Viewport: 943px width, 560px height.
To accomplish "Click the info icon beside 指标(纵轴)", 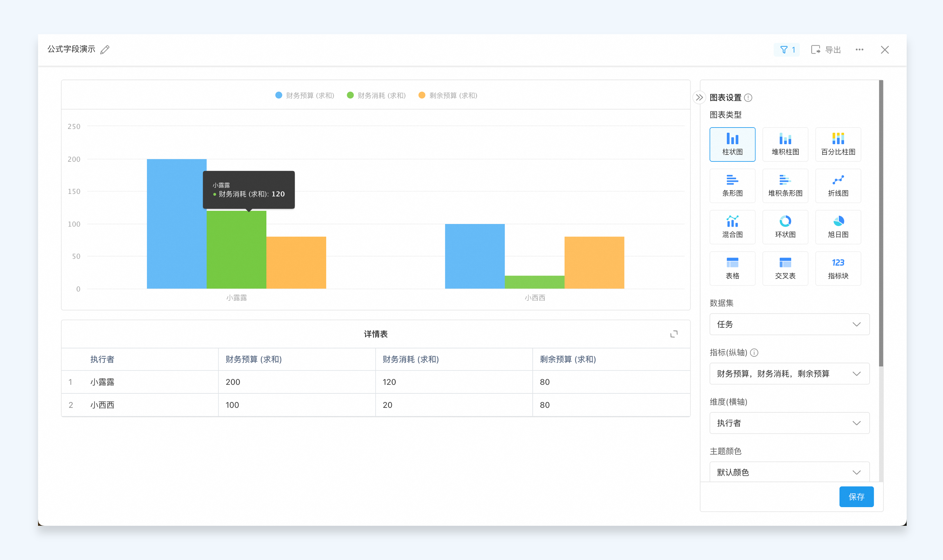I will [x=754, y=353].
